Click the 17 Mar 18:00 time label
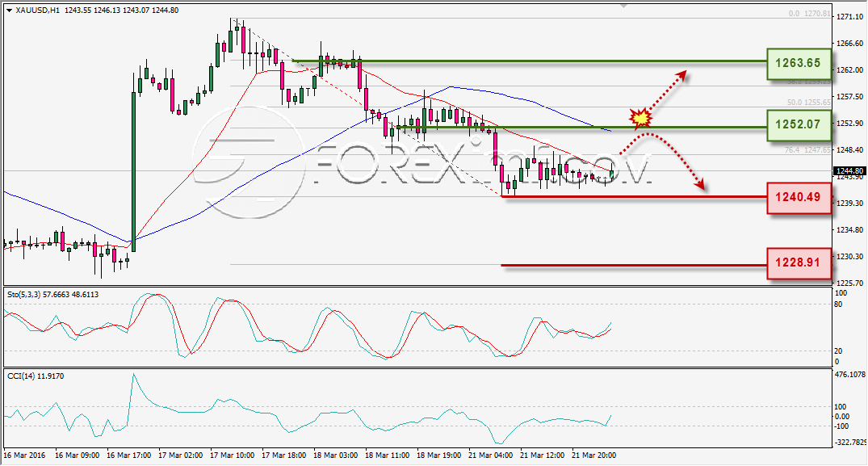 click(283, 455)
